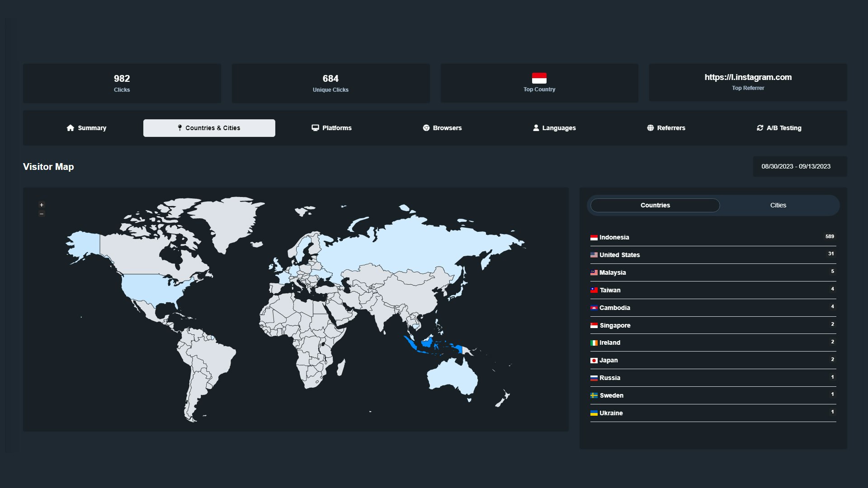The image size is (868, 488).
Task: Click the 31 count badge for United States
Action: [x=831, y=253]
